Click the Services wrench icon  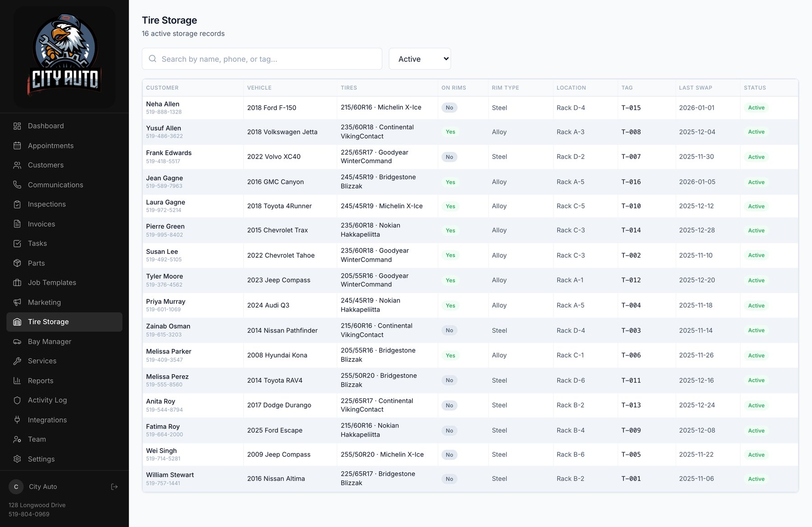[17, 361]
